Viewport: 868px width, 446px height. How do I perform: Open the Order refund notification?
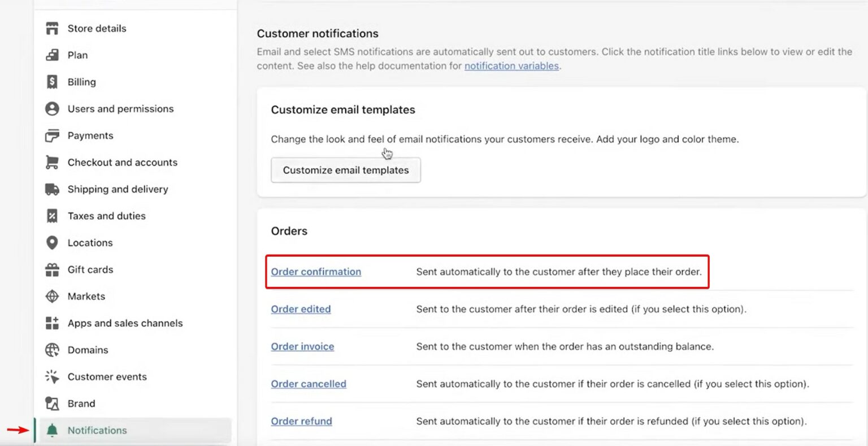301,421
